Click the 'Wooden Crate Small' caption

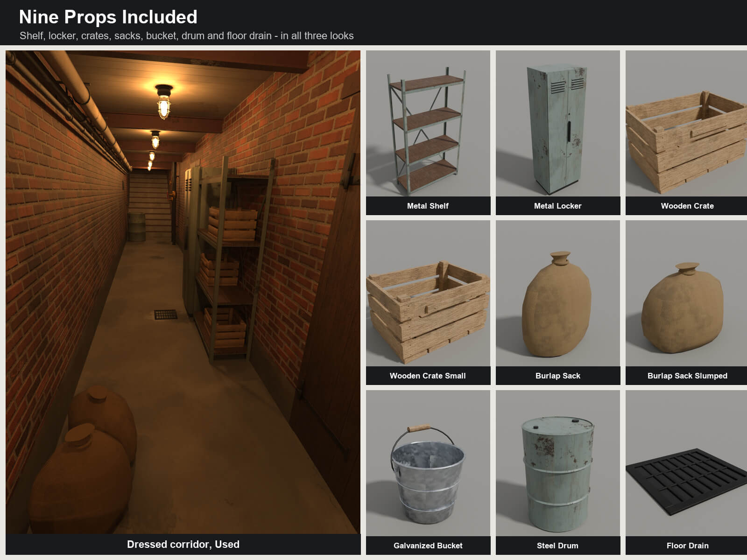pyautogui.click(x=428, y=376)
